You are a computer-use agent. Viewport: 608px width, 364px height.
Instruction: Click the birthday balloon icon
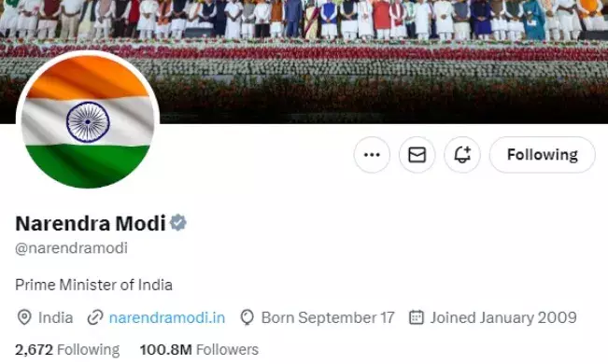point(247,317)
